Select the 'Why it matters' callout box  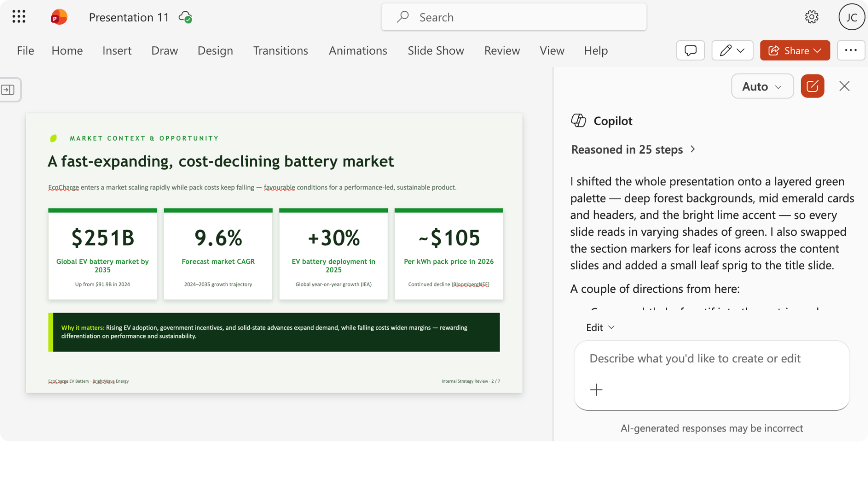pyautogui.click(x=274, y=332)
